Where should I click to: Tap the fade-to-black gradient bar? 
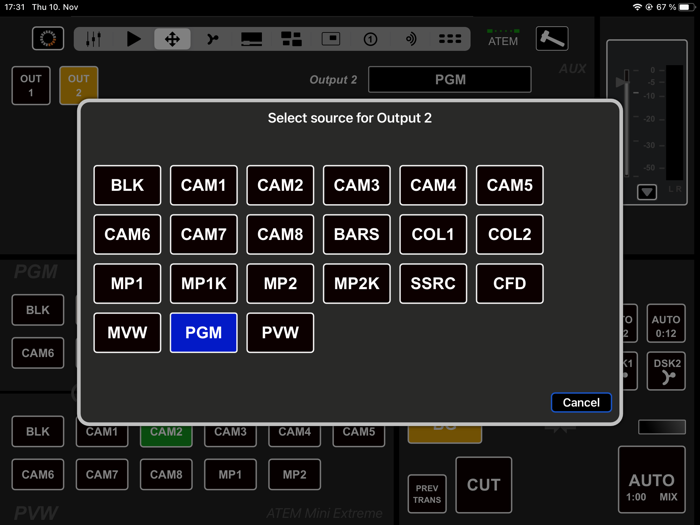(x=662, y=427)
